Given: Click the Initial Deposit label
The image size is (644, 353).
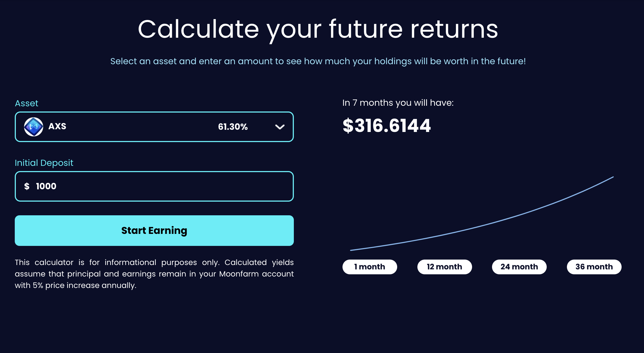Looking at the screenshot, I should (x=44, y=163).
